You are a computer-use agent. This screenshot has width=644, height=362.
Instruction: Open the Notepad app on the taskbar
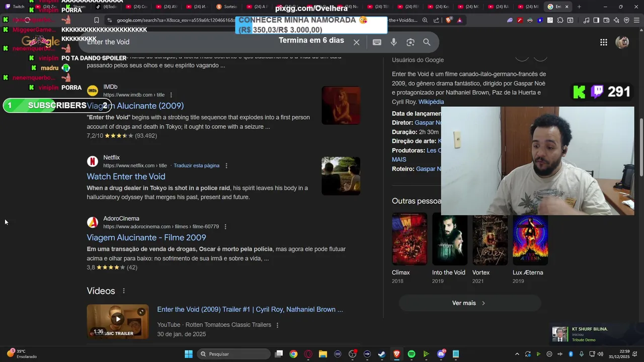[x=456, y=354]
